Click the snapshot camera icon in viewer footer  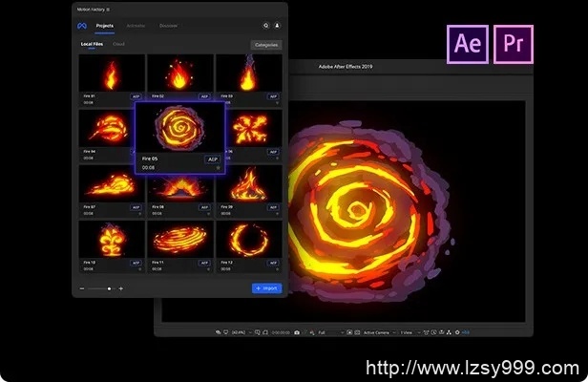[x=297, y=331]
